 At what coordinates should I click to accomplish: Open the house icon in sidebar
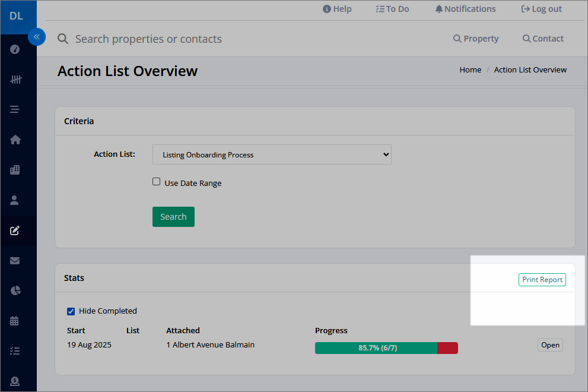(15, 140)
